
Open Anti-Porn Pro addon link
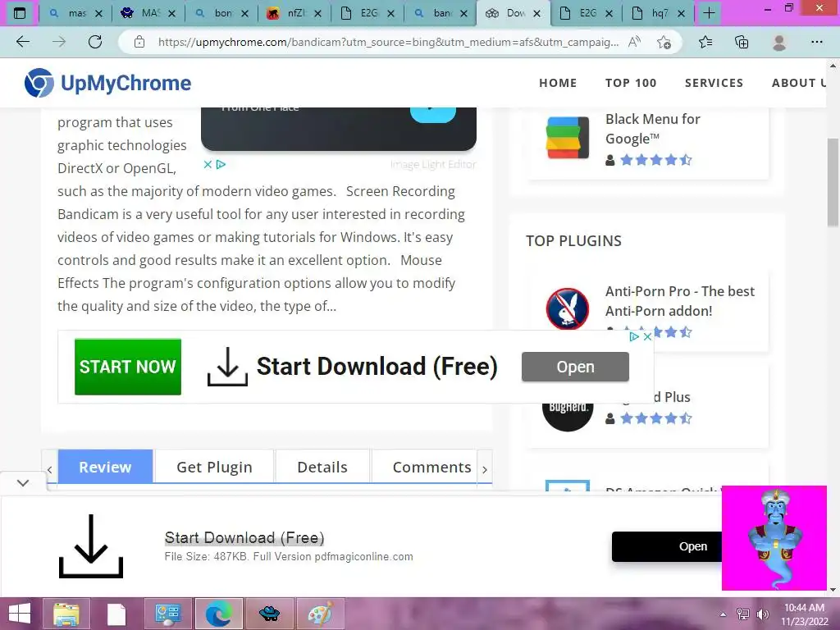[679, 301]
